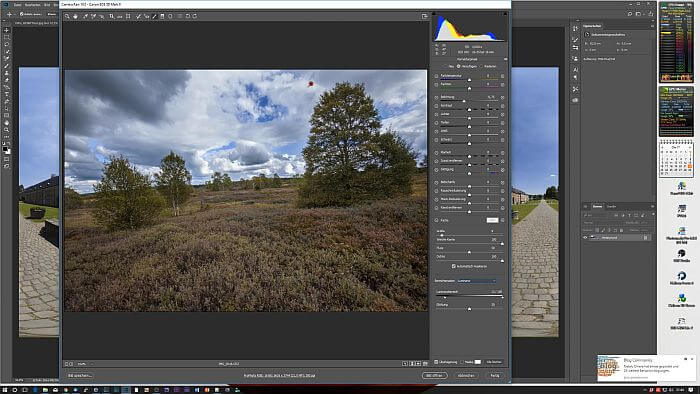Select the White Balance tool in Camera Raw

pyautogui.click(x=85, y=16)
